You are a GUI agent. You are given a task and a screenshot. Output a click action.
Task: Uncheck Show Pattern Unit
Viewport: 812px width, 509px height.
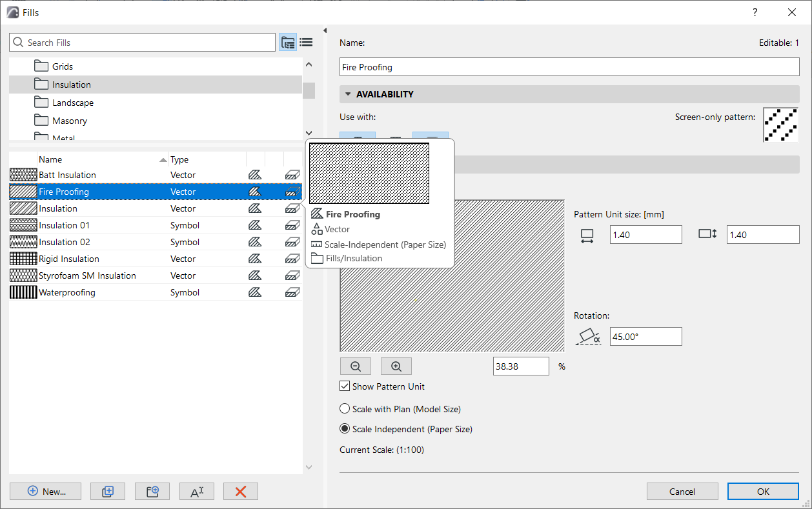[x=345, y=386]
